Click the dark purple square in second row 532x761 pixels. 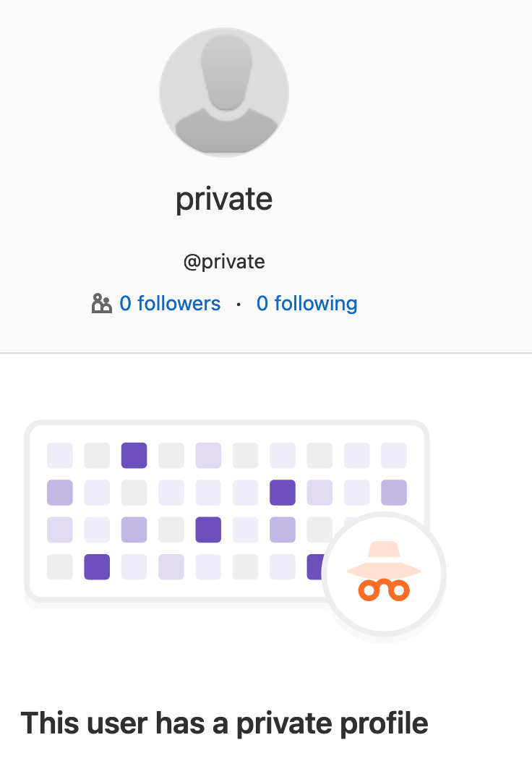(283, 493)
